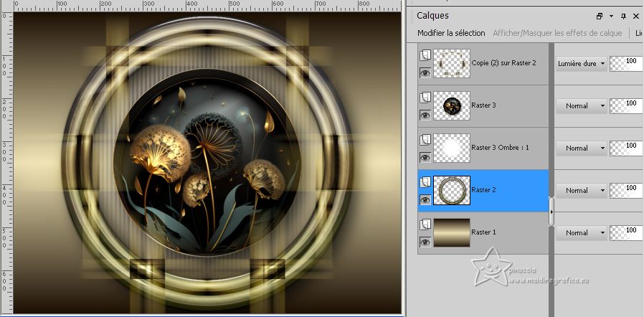Open Lumière dure blend mode dropdown
This screenshot has height=317, width=644.
pos(581,64)
